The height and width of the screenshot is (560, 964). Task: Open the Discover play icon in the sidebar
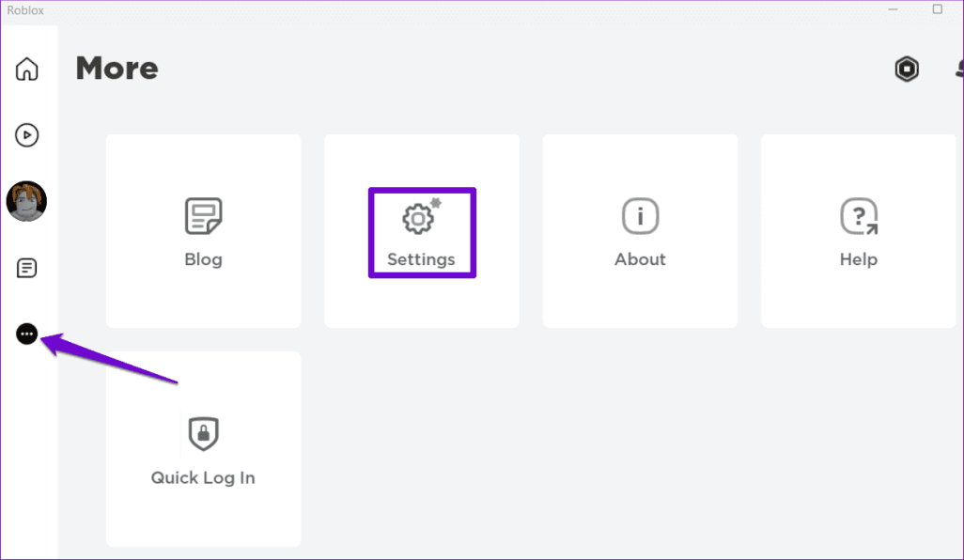[x=27, y=135]
